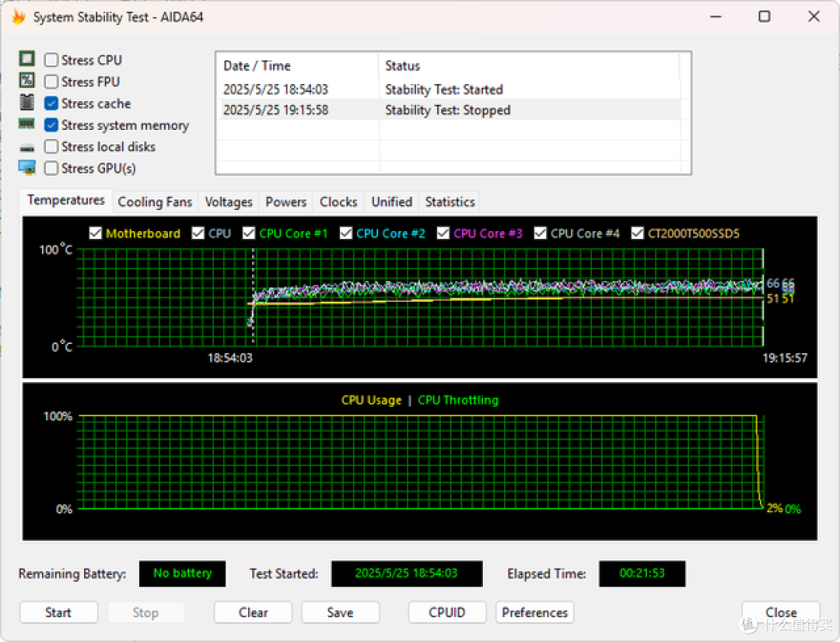This screenshot has height=642, width=840.
Task: Toggle CPU Core #3 graph checkbox
Action: click(443, 233)
